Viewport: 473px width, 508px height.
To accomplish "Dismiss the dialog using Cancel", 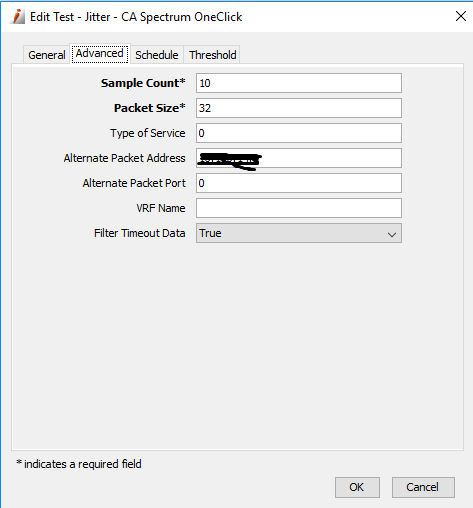I will tap(423, 487).
